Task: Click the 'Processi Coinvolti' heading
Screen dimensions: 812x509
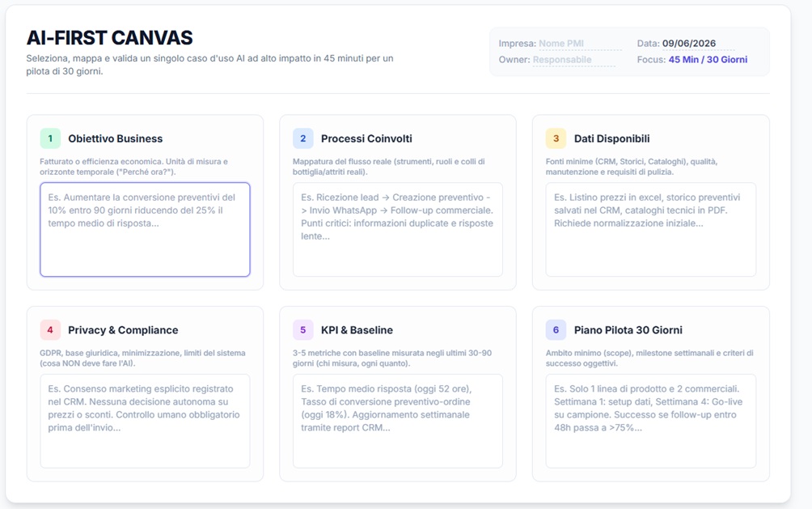Action: pos(366,138)
